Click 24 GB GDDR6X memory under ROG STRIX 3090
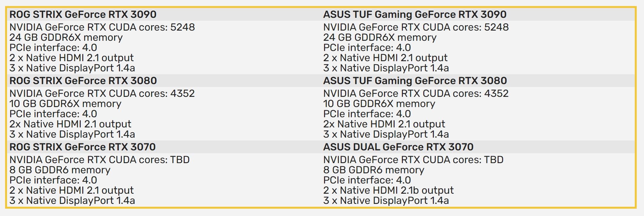This screenshot has height=216, width=644. pyautogui.click(x=66, y=38)
